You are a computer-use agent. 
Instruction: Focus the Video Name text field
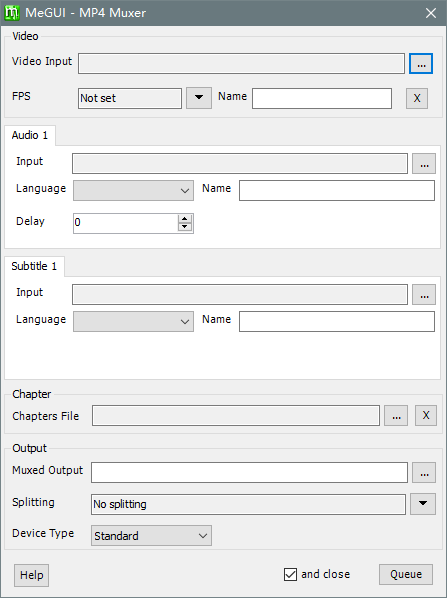click(322, 98)
